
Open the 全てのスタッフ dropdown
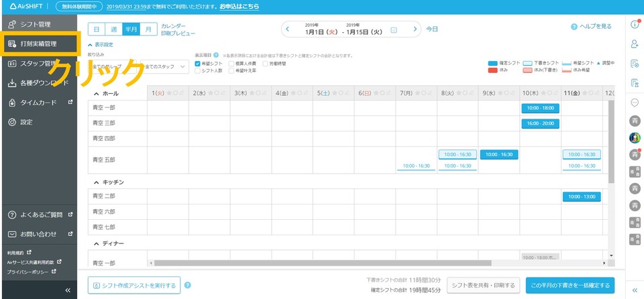coord(166,67)
